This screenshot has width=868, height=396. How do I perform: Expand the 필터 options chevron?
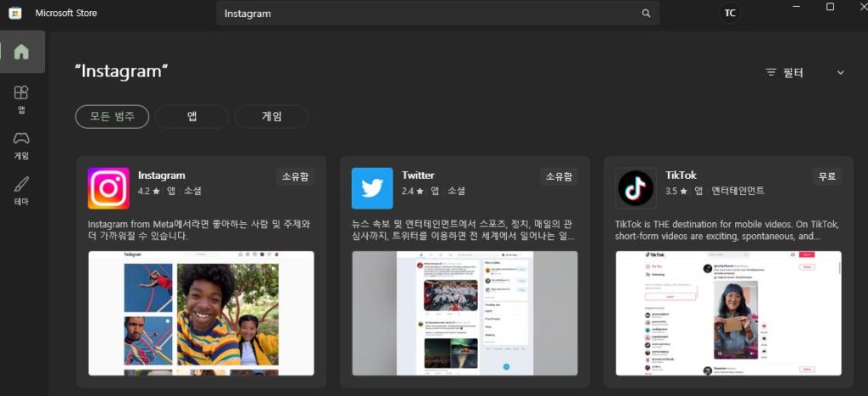coord(840,73)
